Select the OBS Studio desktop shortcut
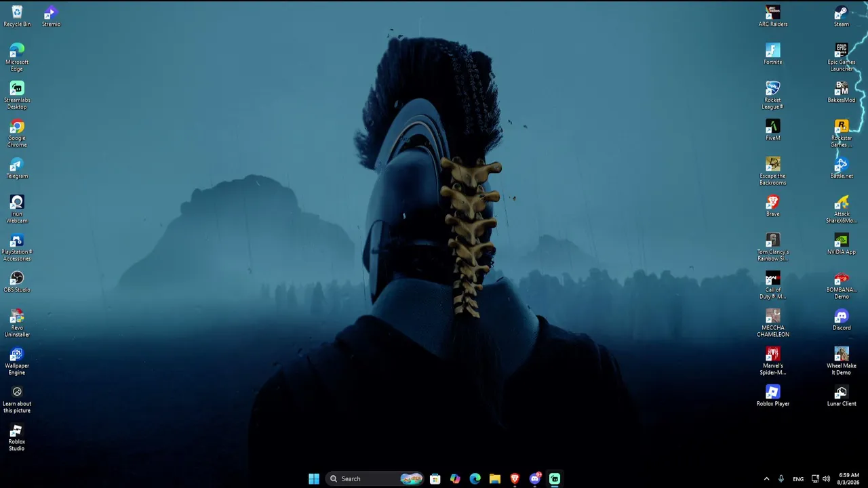 click(x=17, y=282)
